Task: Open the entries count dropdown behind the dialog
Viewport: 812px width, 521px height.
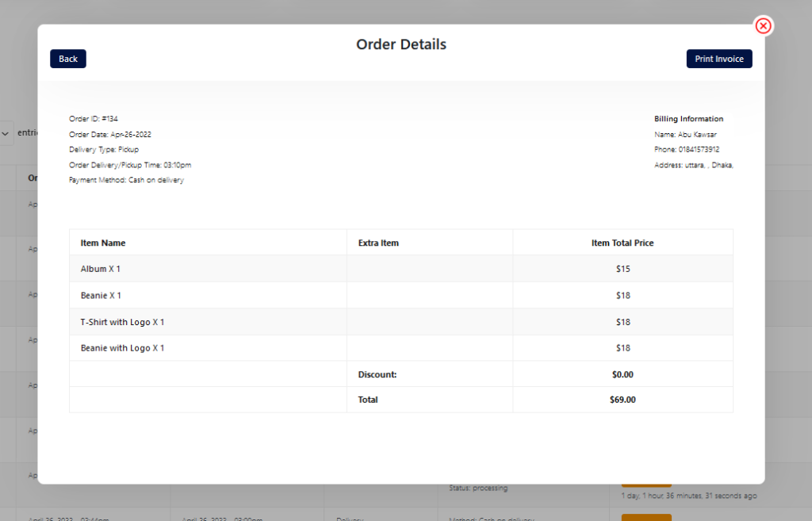Action: coord(6,133)
